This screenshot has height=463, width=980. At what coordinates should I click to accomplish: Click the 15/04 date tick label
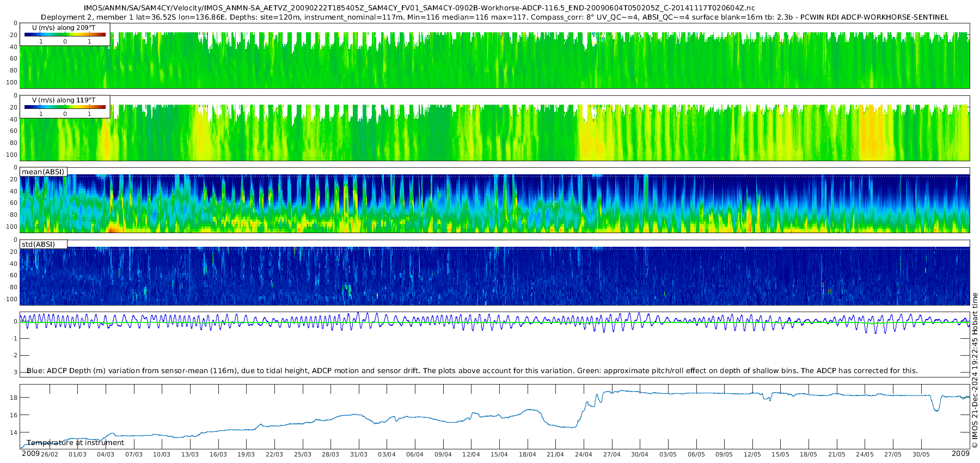tap(499, 454)
